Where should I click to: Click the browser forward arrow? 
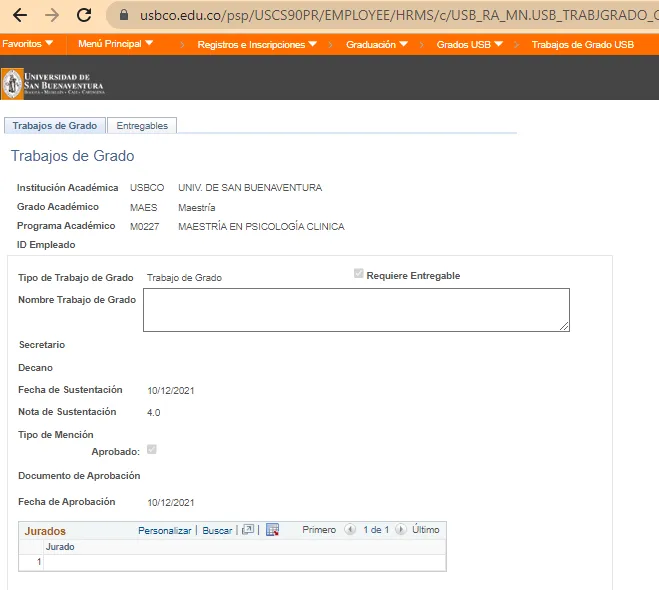(52, 15)
